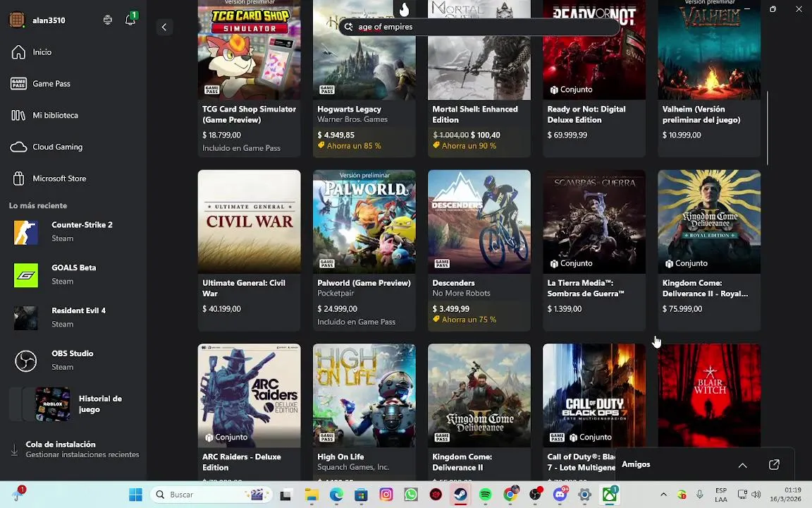Open Historial de juego
The height and width of the screenshot is (508, 812).
click(73, 404)
